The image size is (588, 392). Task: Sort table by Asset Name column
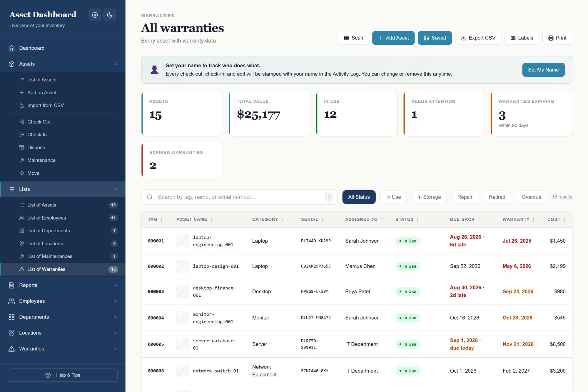(x=194, y=220)
